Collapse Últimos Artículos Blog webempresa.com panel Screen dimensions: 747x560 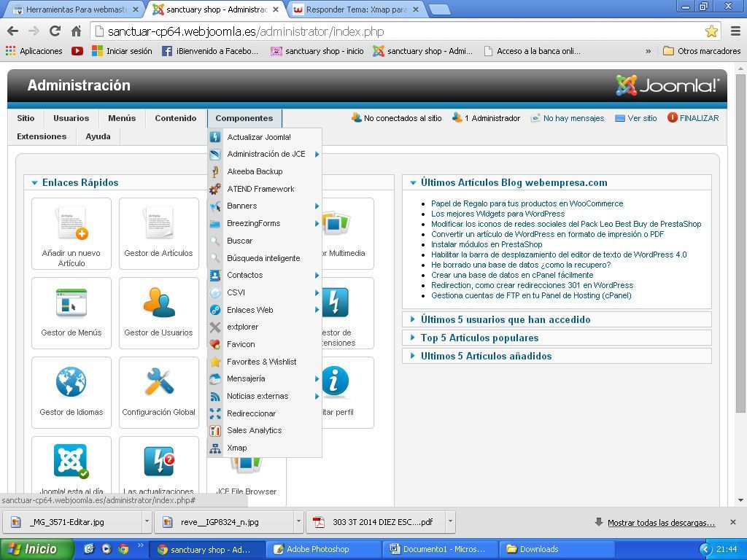[x=413, y=183]
